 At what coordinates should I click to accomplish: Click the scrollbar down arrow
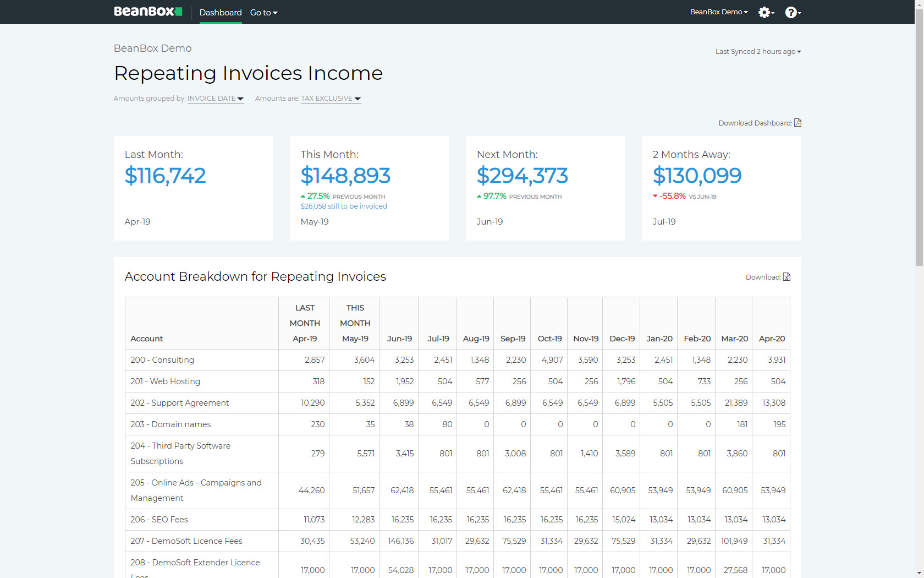(x=919, y=574)
